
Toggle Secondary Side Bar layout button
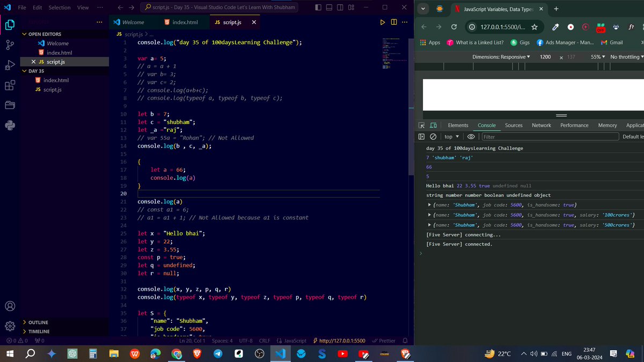pyautogui.click(x=340, y=8)
